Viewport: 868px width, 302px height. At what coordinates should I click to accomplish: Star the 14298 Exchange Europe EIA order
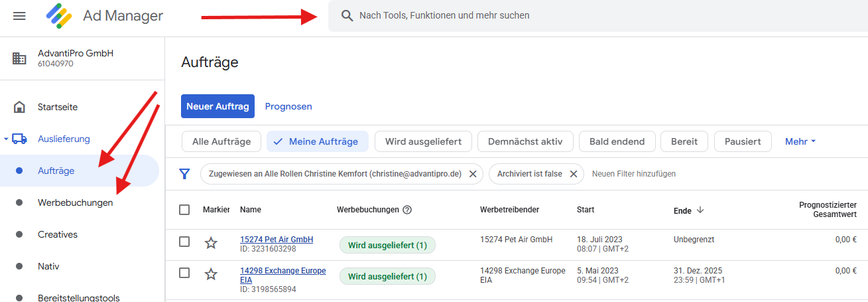211,274
